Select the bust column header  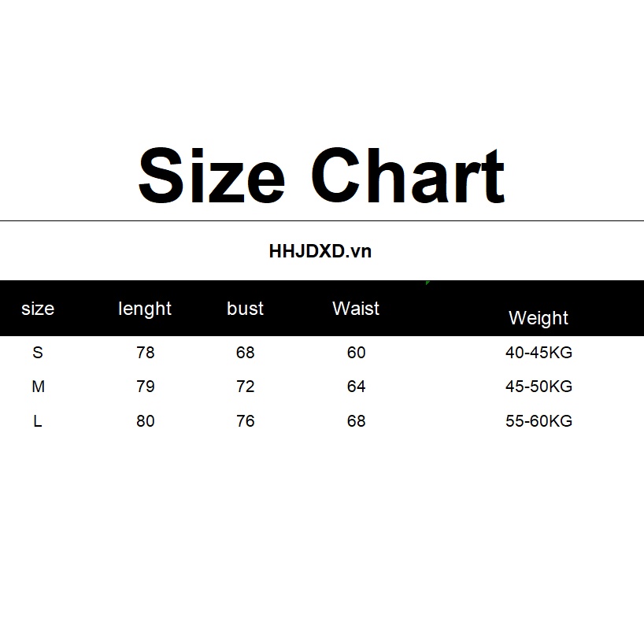point(245,309)
